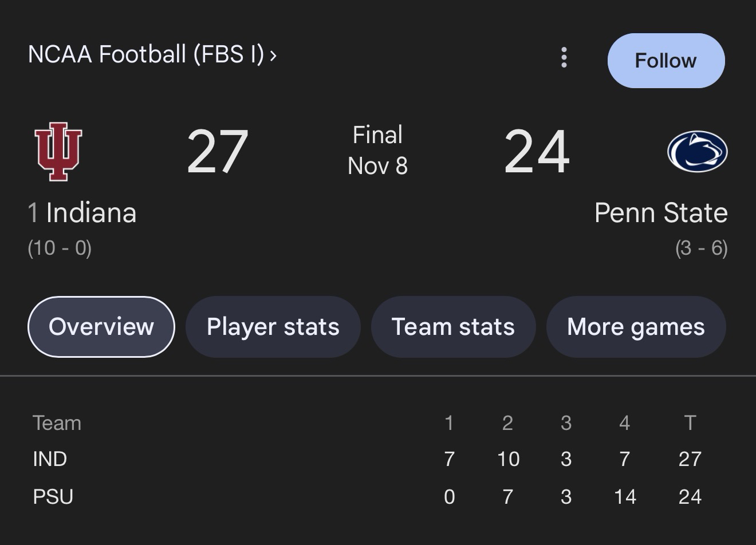Expand the NCAA Football (FBS I) chevron
756x545 pixels.
click(273, 55)
